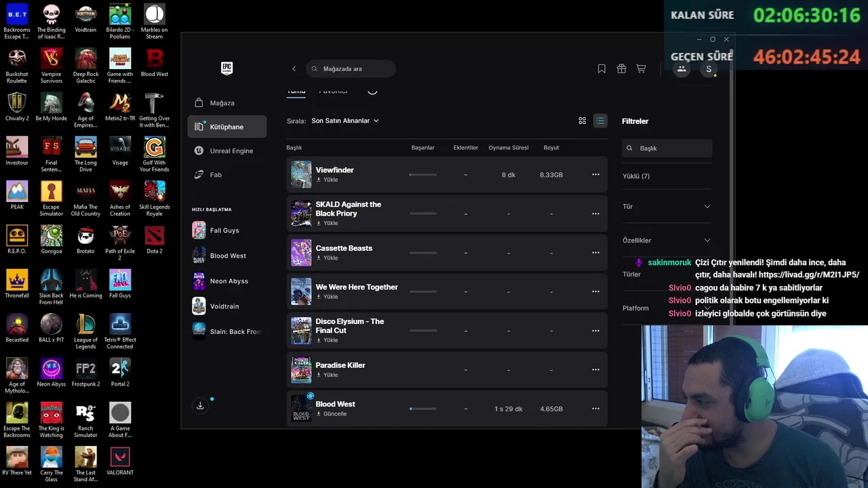
Task: Select Dota 2 desktop icon
Action: tap(155, 240)
